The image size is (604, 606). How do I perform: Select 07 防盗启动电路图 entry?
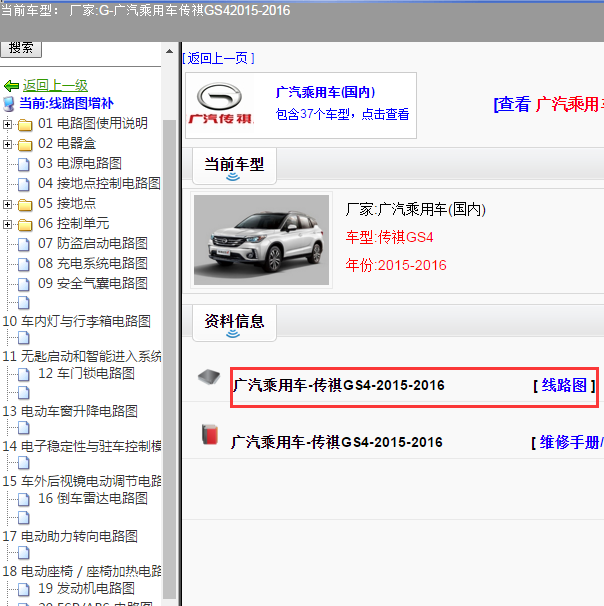pyautogui.click(x=93, y=243)
